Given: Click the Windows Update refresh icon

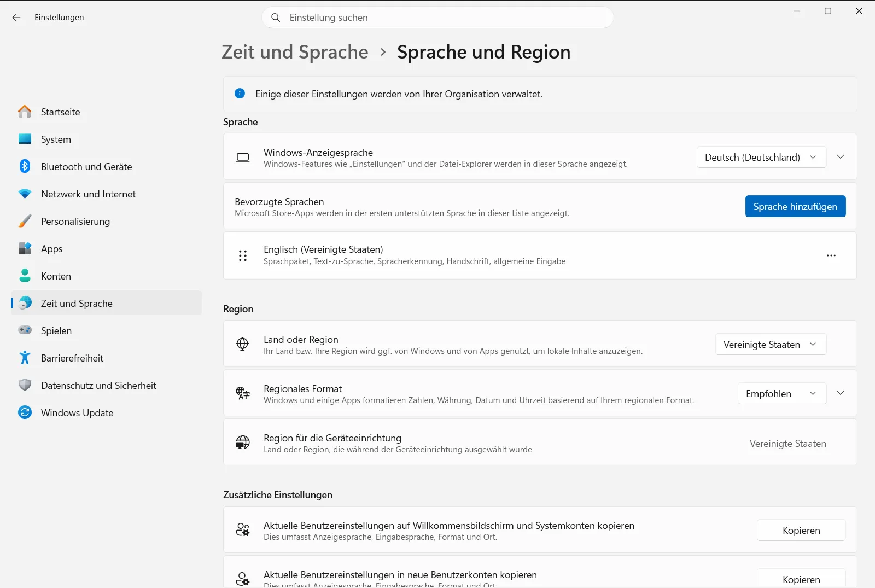Looking at the screenshot, I should [25, 412].
